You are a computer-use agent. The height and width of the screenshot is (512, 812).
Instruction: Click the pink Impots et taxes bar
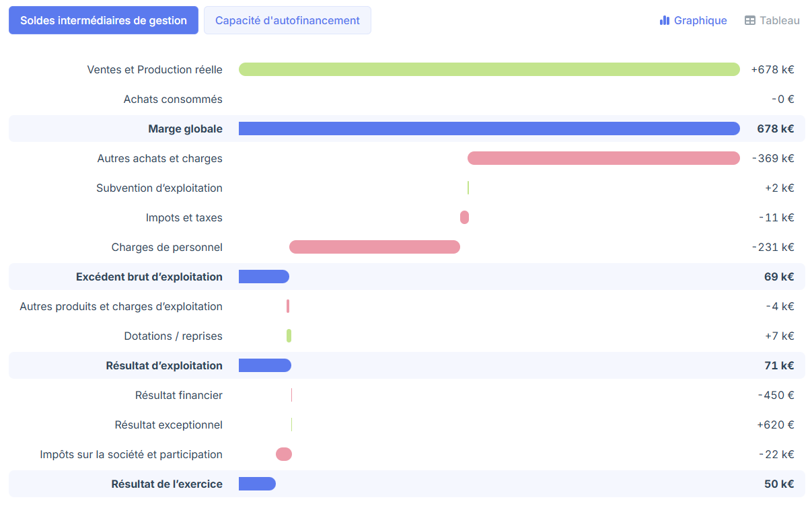(x=464, y=217)
